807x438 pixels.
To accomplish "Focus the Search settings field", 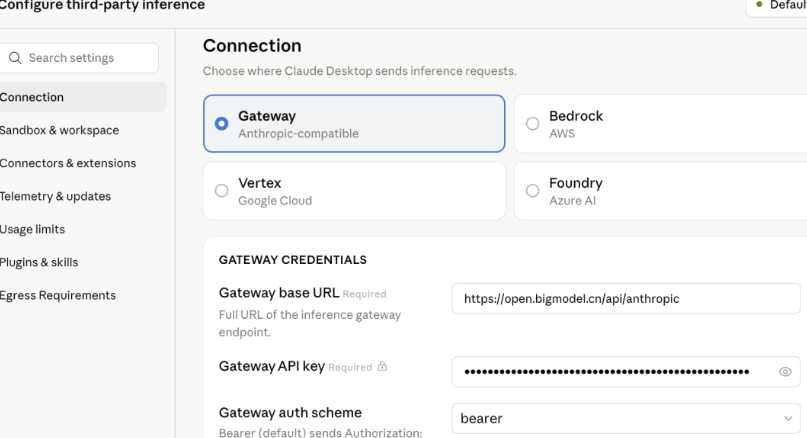I will click(79, 58).
